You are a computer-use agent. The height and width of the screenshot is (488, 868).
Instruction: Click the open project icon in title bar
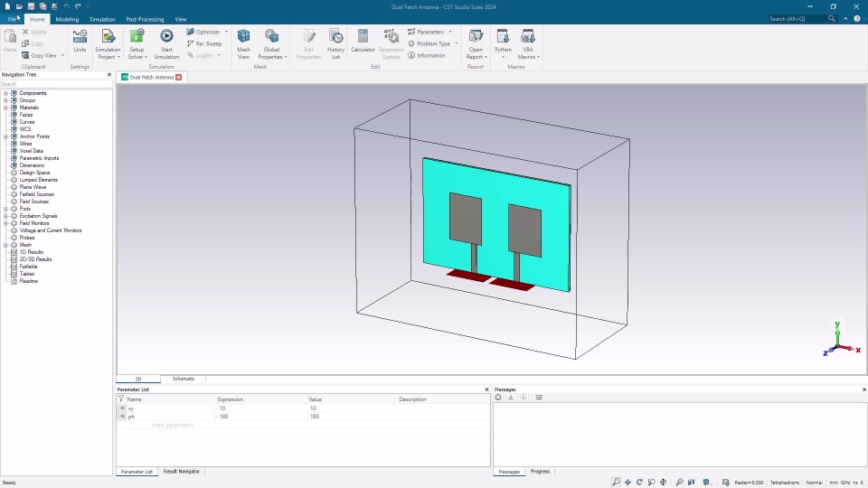[19, 6]
